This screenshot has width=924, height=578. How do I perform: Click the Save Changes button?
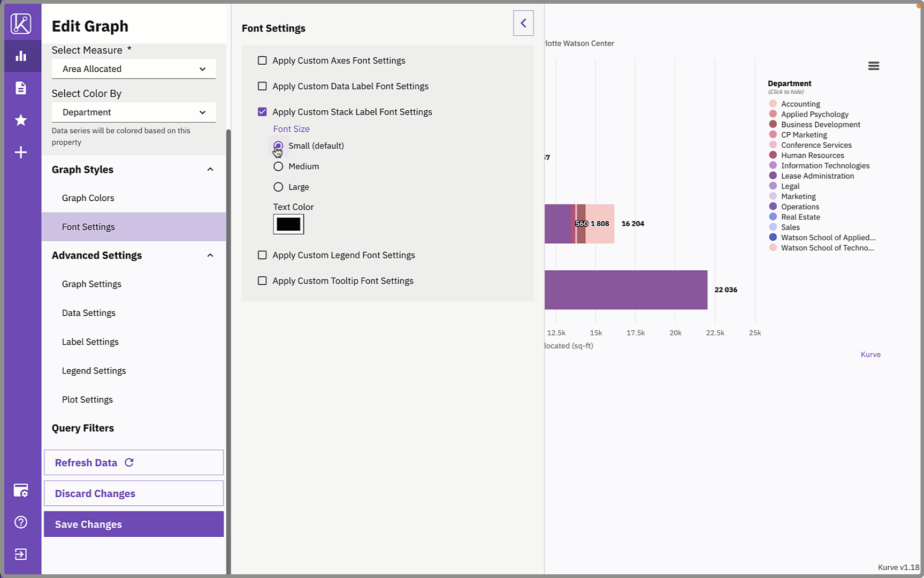(x=134, y=524)
